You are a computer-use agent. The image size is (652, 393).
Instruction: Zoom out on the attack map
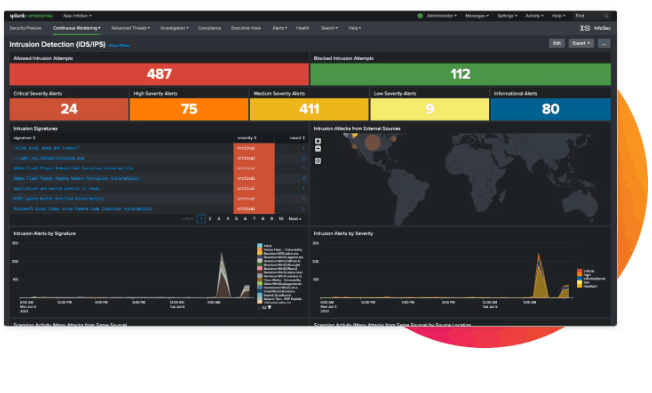[318, 148]
